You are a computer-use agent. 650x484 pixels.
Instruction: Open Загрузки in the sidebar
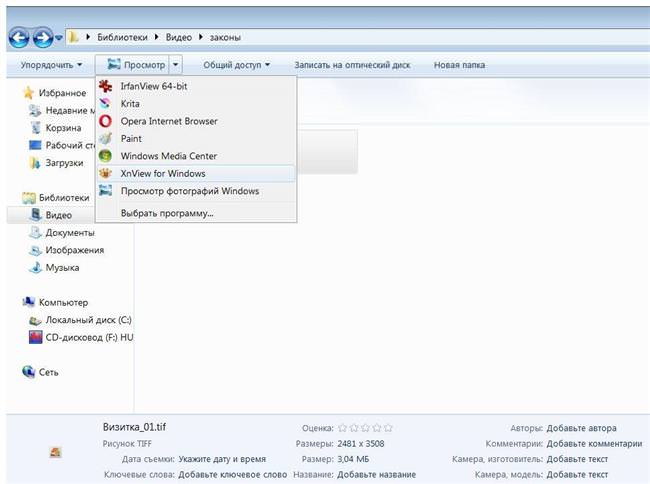click(x=64, y=163)
